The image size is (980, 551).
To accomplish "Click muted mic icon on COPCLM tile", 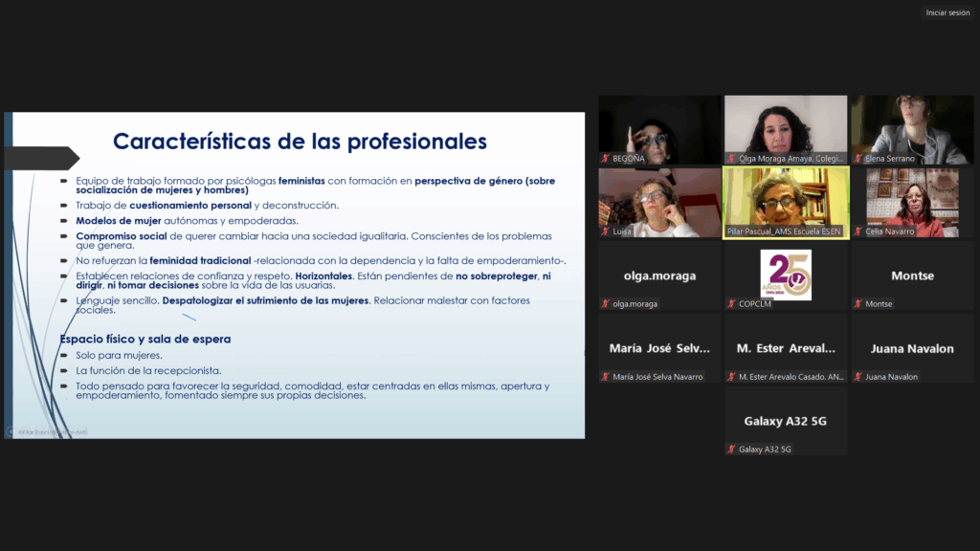I will click(731, 304).
